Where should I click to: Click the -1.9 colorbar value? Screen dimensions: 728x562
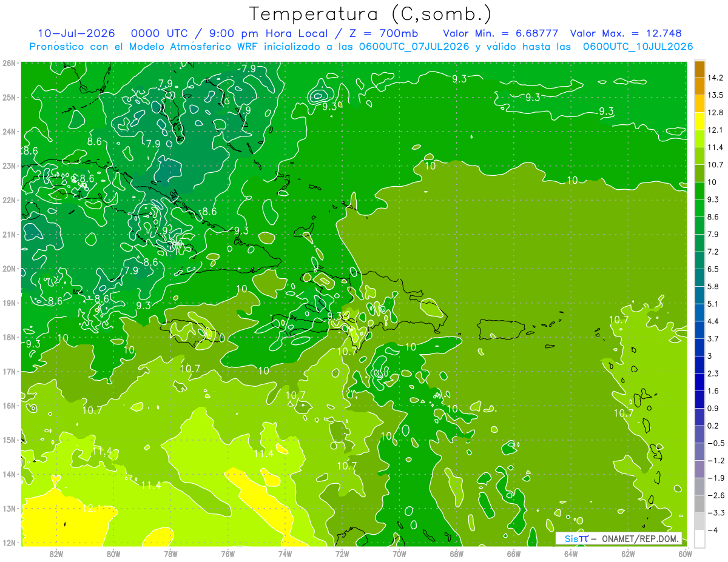pyautogui.click(x=715, y=478)
